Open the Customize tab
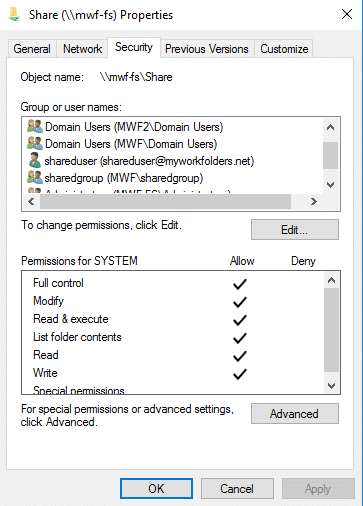Viewport: 363px width, 506px height. tap(284, 49)
